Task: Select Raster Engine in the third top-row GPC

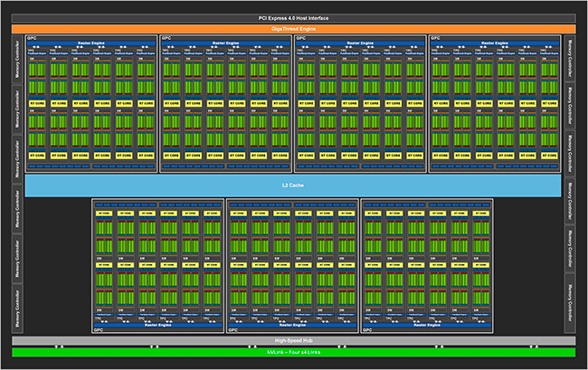Action: pyautogui.click(x=360, y=43)
